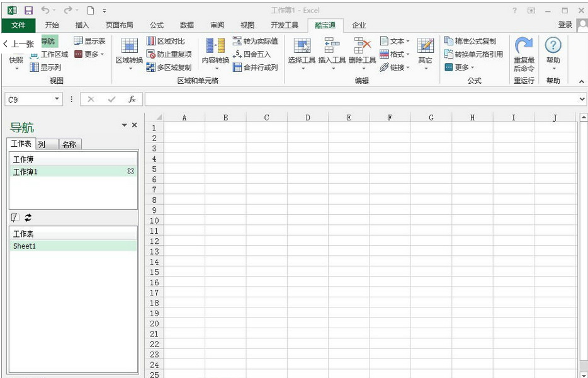Expand the 更多 dropdown in the 公式 group
Screen dimensions: 588x378
click(x=460, y=67)
